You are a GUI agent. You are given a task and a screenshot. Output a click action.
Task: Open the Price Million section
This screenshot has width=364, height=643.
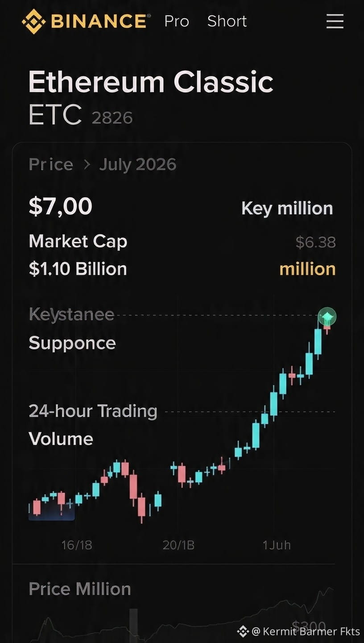point(80,589)
